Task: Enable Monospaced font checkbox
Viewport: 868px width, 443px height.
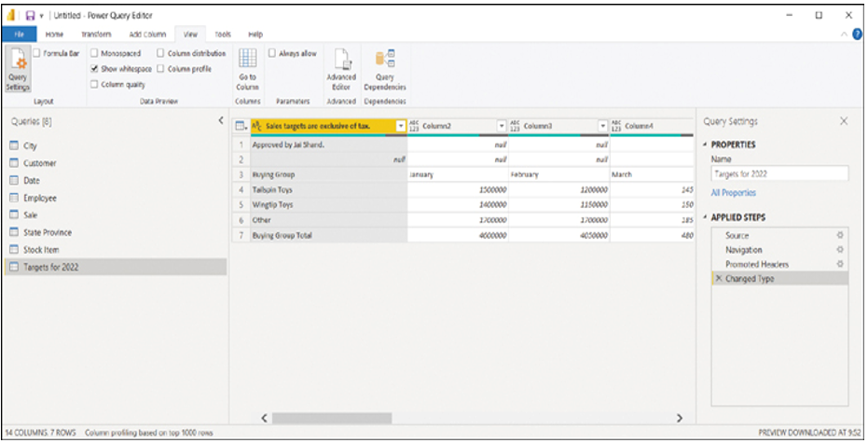Action: coord(94,53)
